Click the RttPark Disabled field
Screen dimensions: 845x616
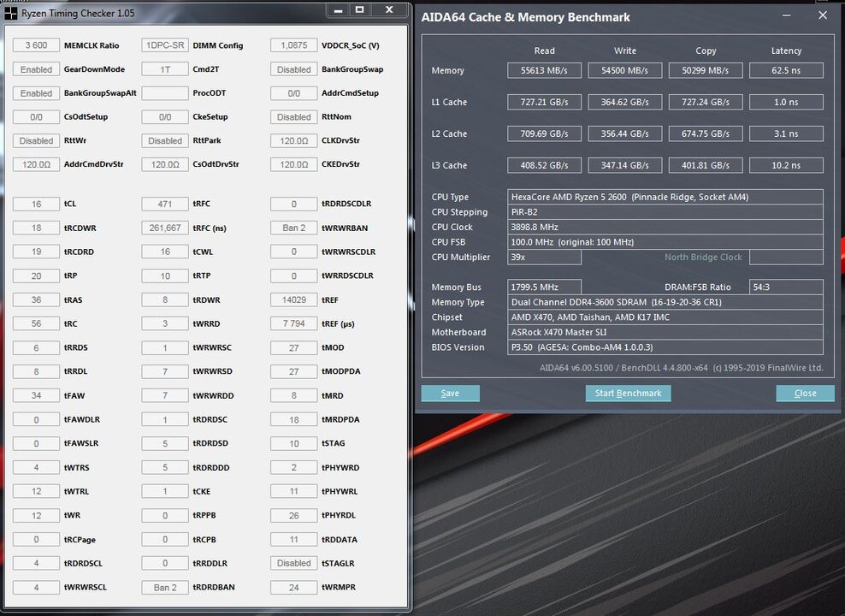tap(165, 140)
